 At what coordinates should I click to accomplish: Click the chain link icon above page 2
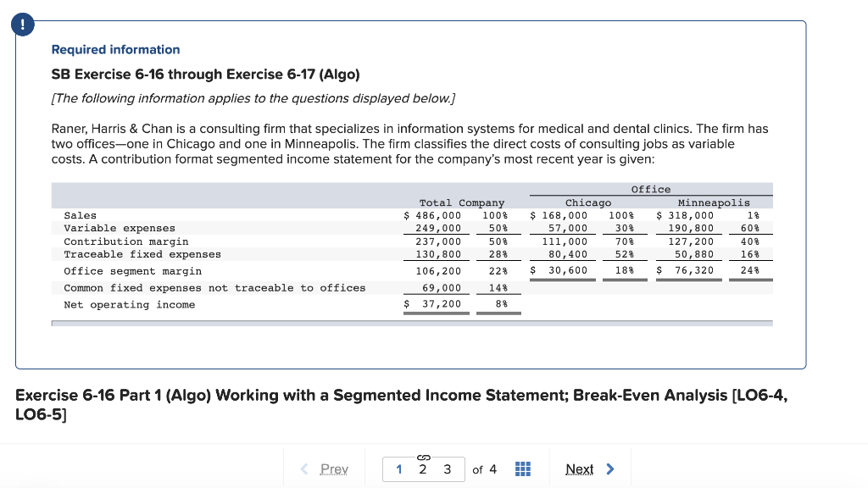(x=424, y=457)
